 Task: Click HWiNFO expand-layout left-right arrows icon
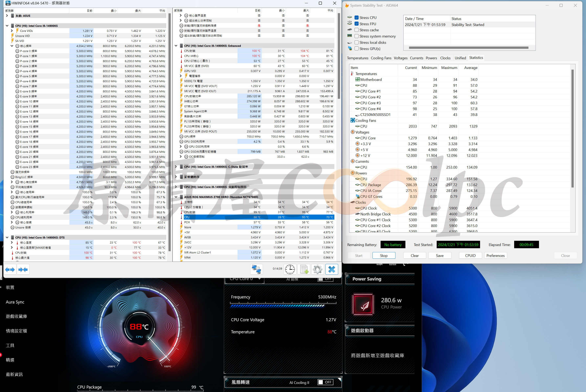click(10, 269)
